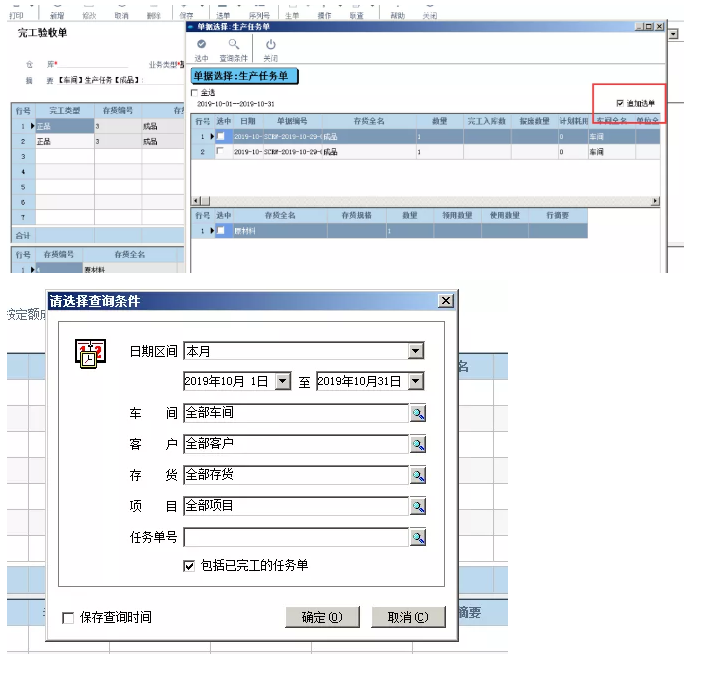Screen dimensions: 701x674
Task: Uncheck 包括已完工的任务单 checkbox
Action: click(189, 566)
